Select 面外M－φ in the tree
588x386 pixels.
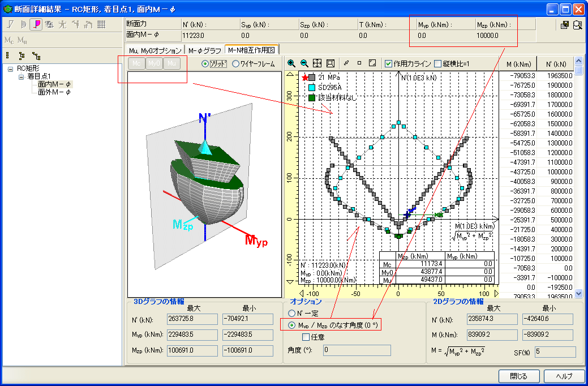pyautogui.click(x=54, y=92)
